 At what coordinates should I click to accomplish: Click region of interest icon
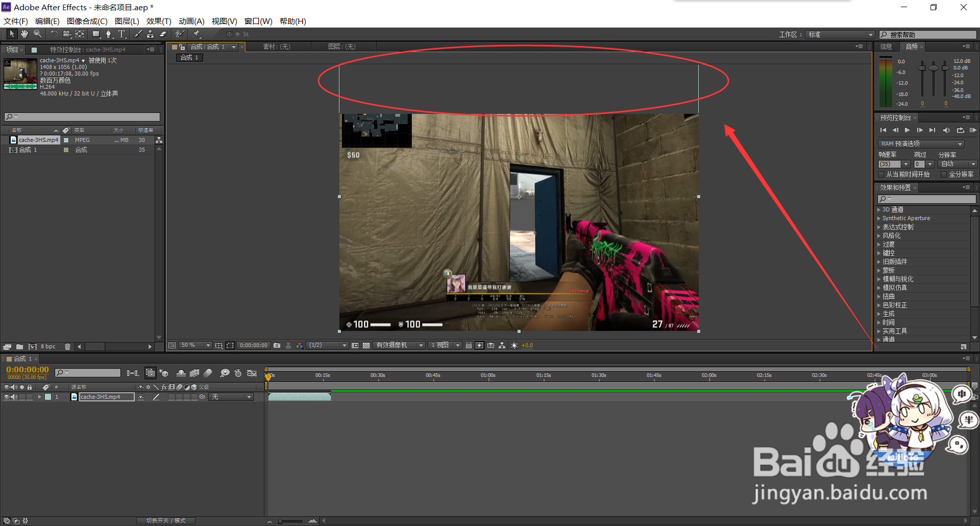(x=230, y=345)
